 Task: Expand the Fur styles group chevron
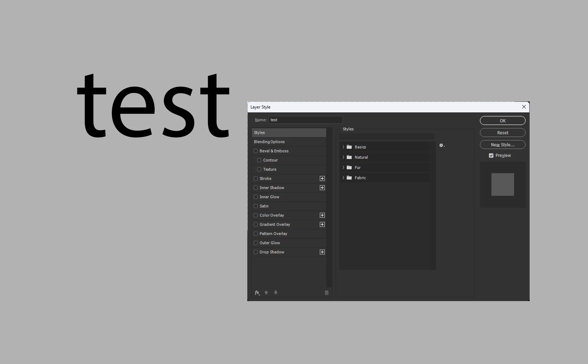pos(343,168)
